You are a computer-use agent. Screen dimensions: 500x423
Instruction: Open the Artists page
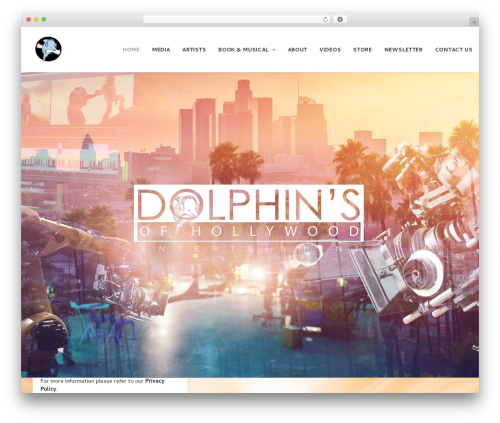point(194,50)
